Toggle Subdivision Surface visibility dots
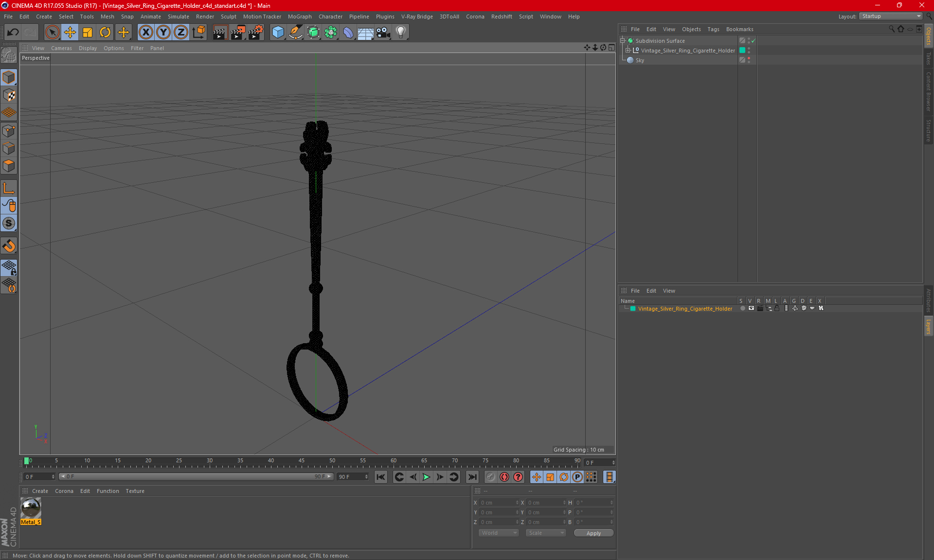934x560 pixels. click(749, 41)
